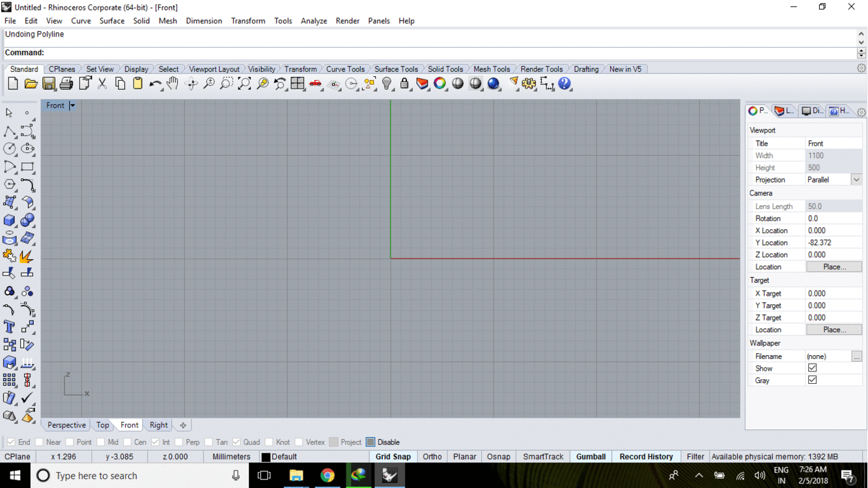Viewport: 868px width, 488px height.
Task: Open the Curve menu
Action: point(81,21)
